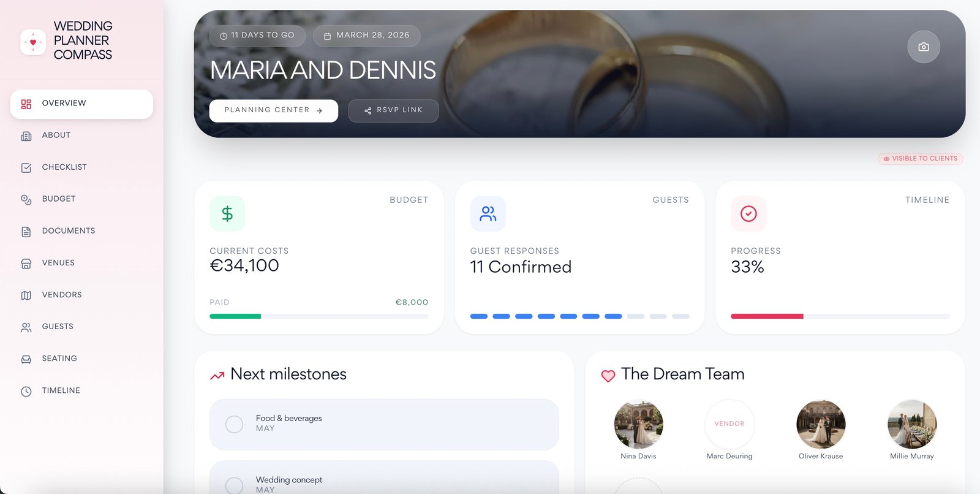Image resolution: width=980 pixels, height=494 pixels.
Task: Open Millie Murray team member photo
Action: pyautogui.click(x=912, y=424)
